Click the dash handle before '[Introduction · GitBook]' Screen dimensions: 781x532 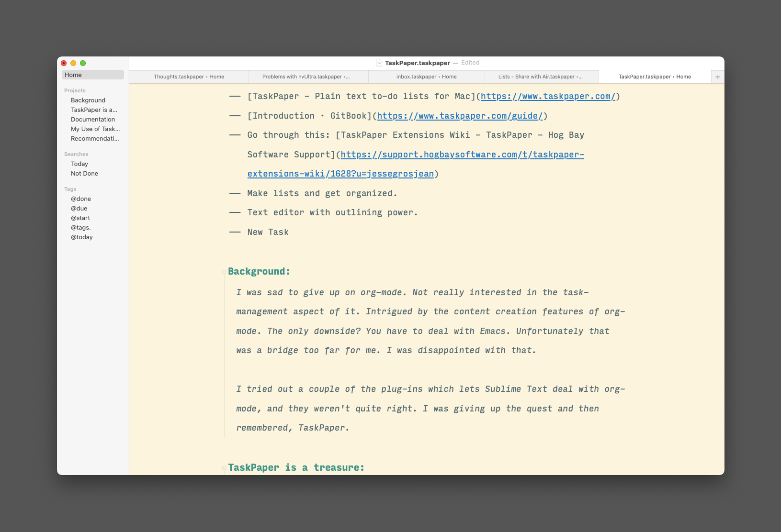(x=235, y=116)
